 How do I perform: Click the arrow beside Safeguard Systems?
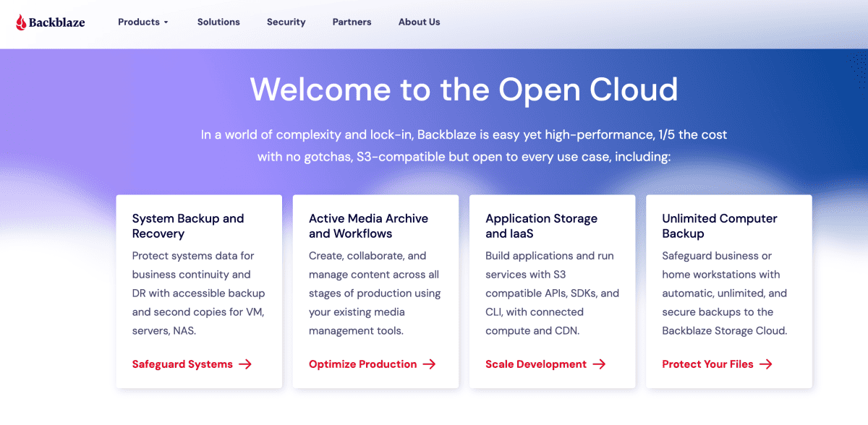click(x=245, y=364)
